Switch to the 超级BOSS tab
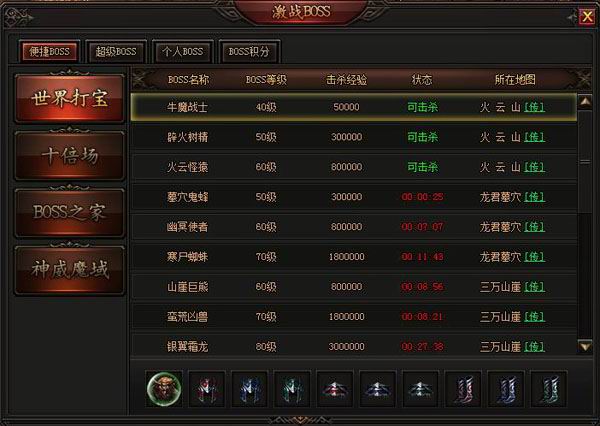The width and height of the screenshot is (600, 426). pyautogui.click(x=116, y=51)
